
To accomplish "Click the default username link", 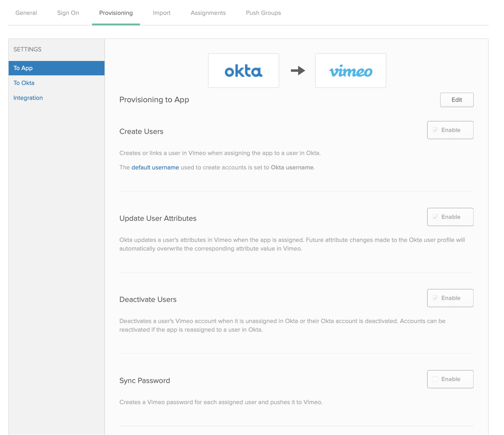I will click(155, 168).
